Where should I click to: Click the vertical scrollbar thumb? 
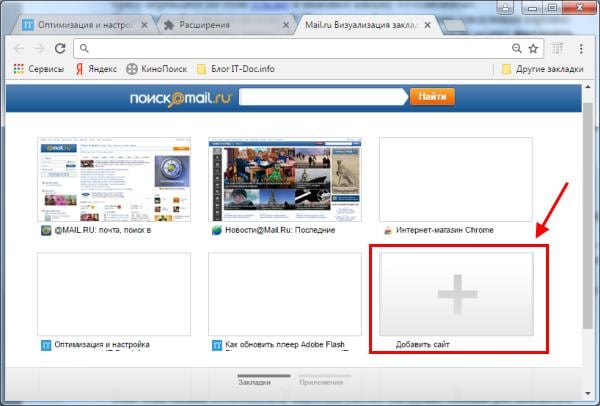(x=587, y=215)
